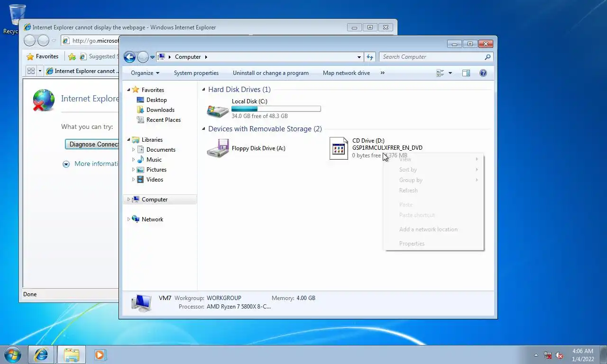Click Windows Explorer taskbar icon
This screenshot has height=364, width=607.
(x=72, y=355)
